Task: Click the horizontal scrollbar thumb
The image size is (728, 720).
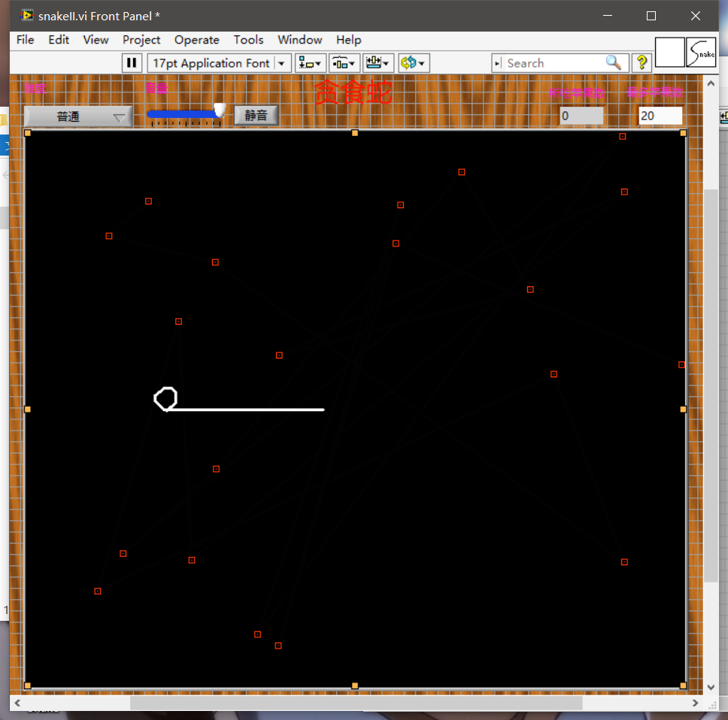Action: click(x=356, y=703)
